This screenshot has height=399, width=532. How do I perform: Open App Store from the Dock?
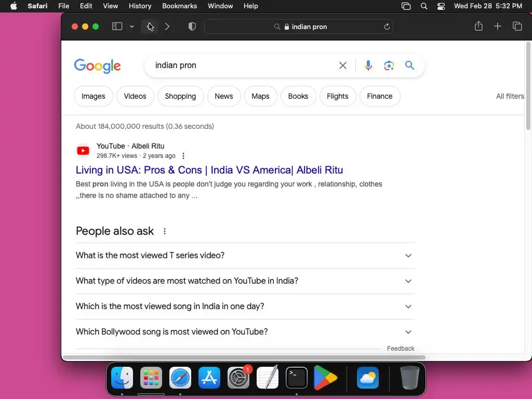pos(209,378)
